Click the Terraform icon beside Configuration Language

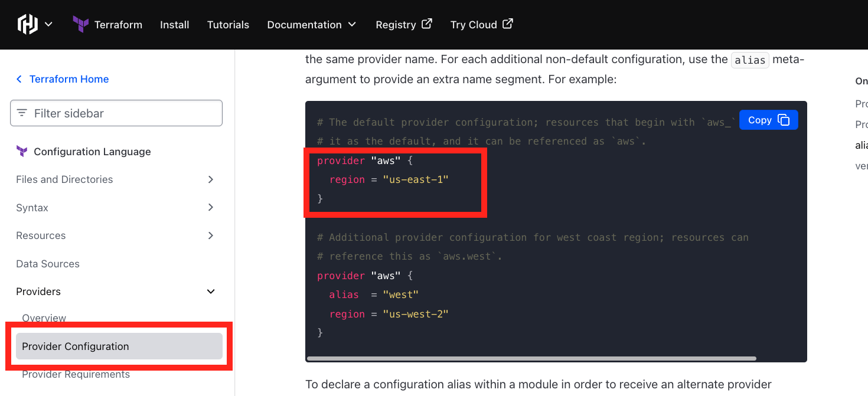click(x=22, y=152)
